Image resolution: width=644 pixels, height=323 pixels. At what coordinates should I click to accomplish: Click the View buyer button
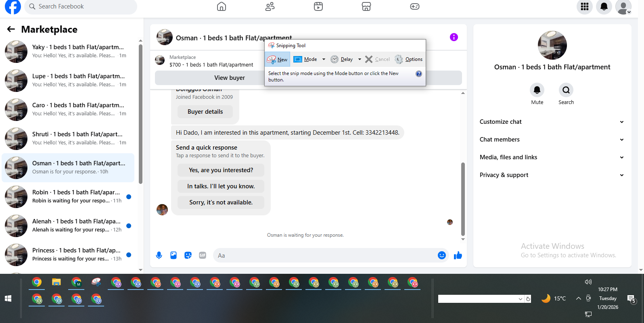tap(230, 78)
